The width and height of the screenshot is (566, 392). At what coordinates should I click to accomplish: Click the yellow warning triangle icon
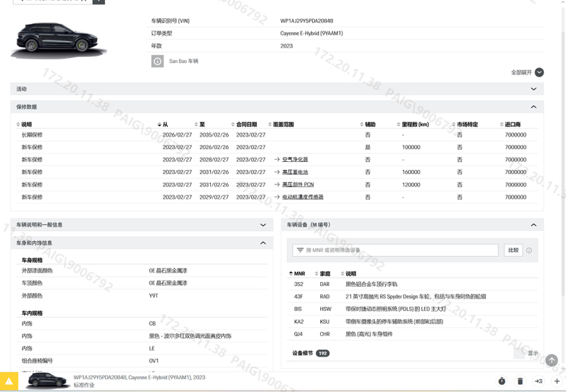pos(9,382)
